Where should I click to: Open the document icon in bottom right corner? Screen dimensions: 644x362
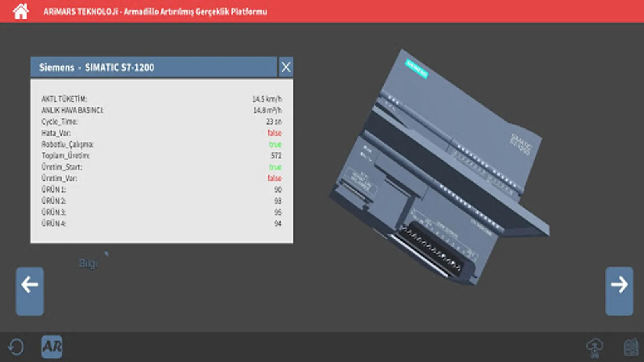tap(631, 348)
